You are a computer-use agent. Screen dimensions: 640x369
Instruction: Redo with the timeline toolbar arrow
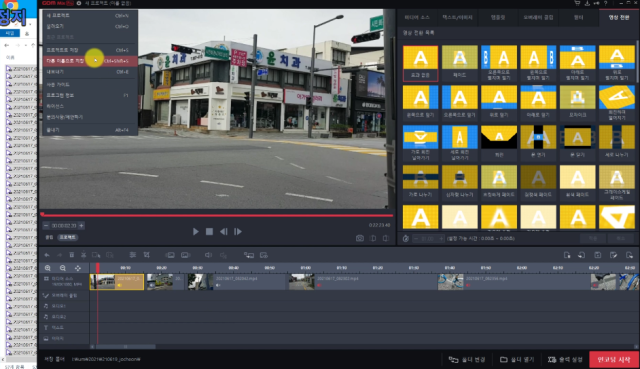pos(59,255)
